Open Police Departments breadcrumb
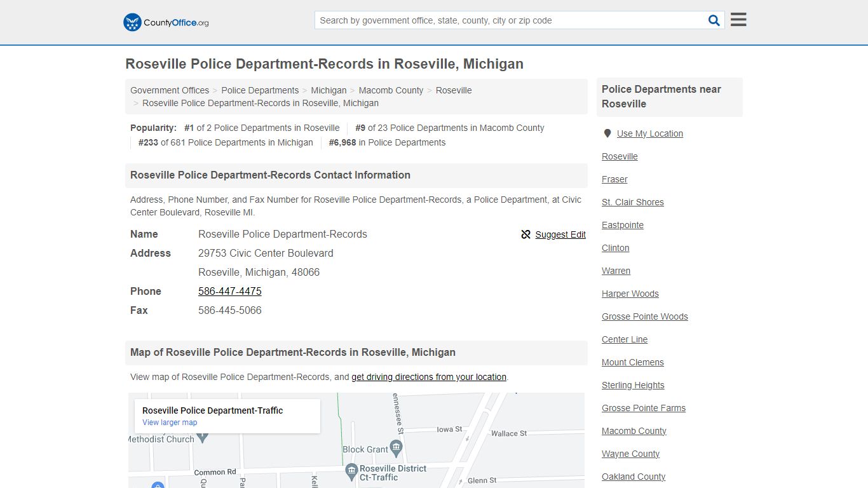The image size is (868, 488). coord(260,90)
